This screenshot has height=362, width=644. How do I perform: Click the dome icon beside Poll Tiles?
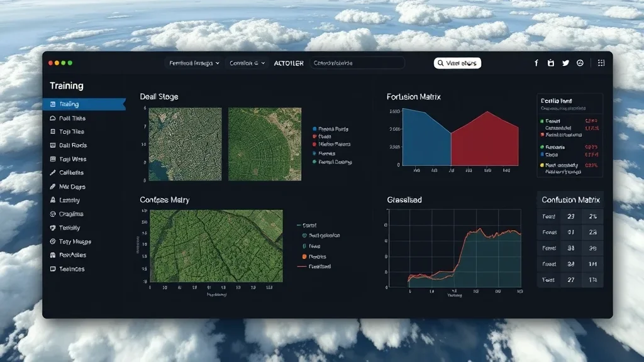pos(53,118)
